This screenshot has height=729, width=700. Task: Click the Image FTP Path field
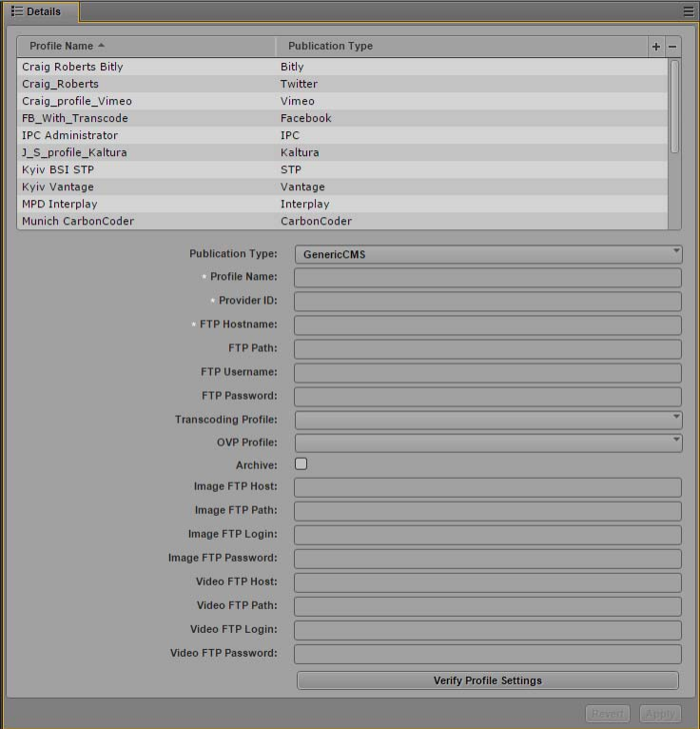coord(488,511)
